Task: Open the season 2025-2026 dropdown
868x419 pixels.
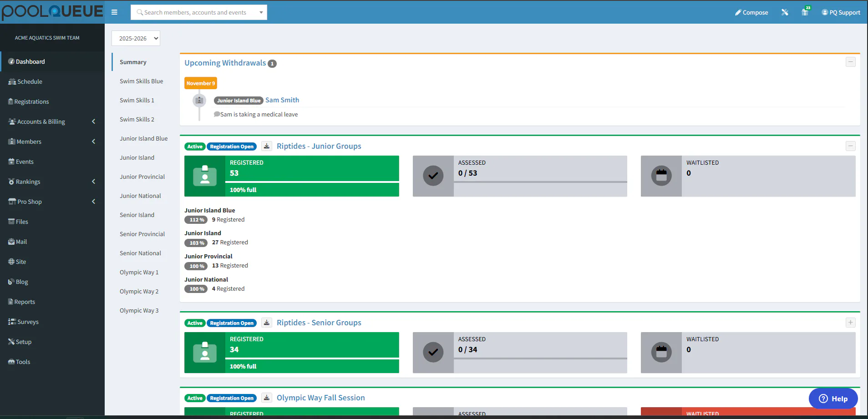Action: [136, 38]
